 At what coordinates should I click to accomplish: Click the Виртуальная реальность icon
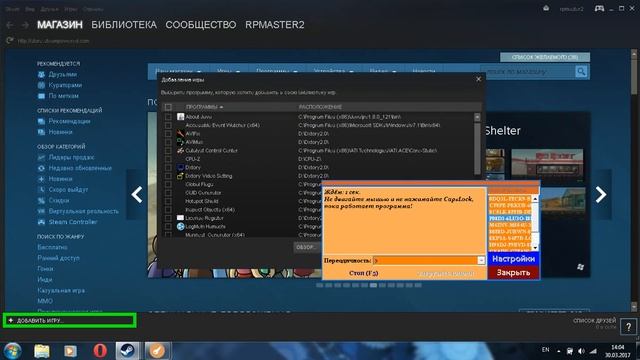tap(41, 211)
